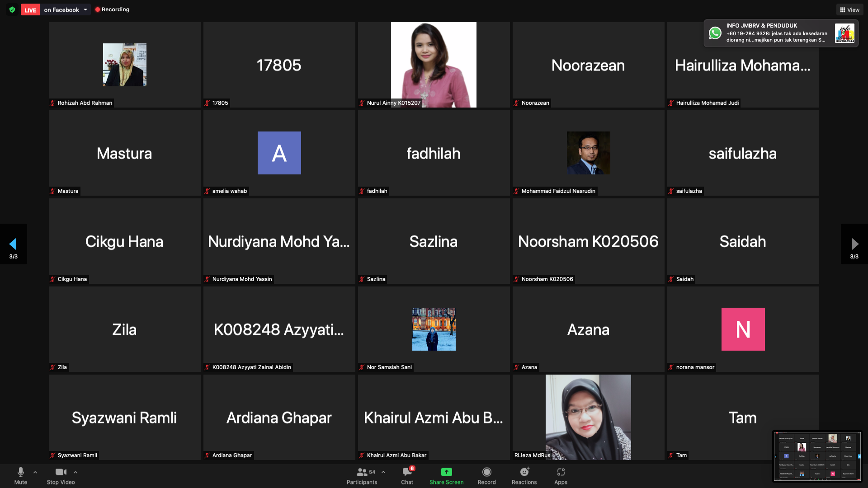
Task: Click the muted mic icon beside Saidah label
Action: coord(671,279)
